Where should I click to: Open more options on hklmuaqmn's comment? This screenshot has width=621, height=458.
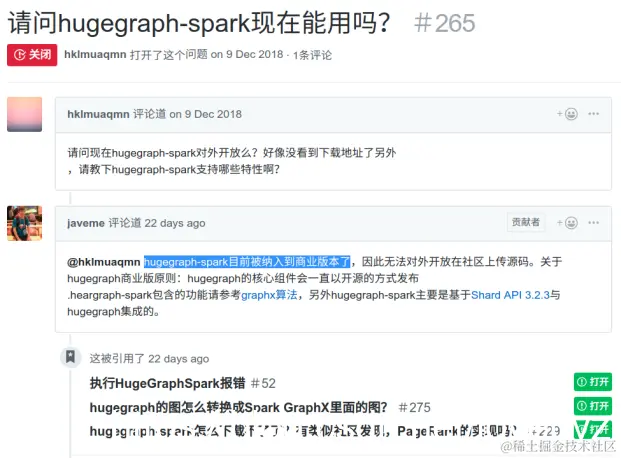(x=593, y=114)
